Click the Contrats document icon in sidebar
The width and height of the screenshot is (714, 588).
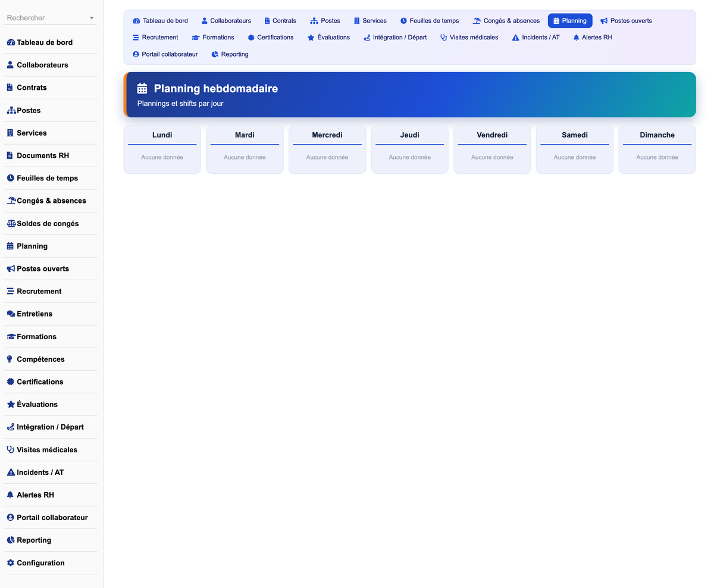coord(10,87)
